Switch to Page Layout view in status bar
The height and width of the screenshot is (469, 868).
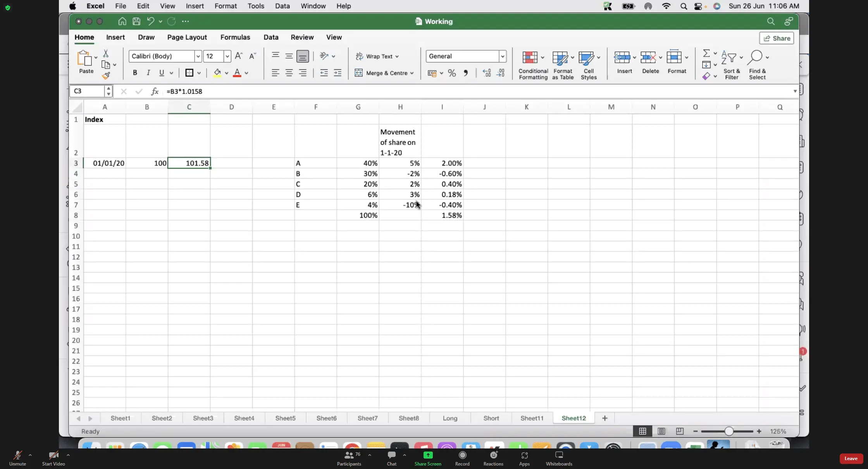click(x=661, y=431)
